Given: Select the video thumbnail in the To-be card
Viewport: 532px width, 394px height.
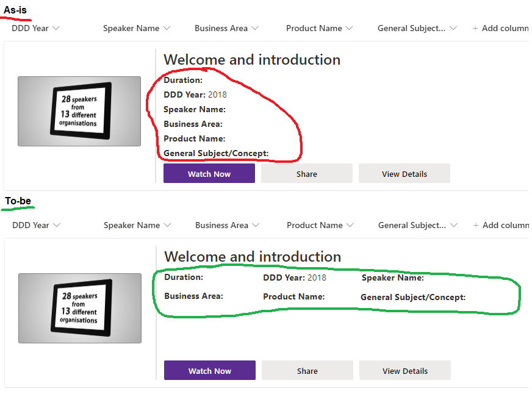Looking at the screenshot, I should (x=79, y=308).
